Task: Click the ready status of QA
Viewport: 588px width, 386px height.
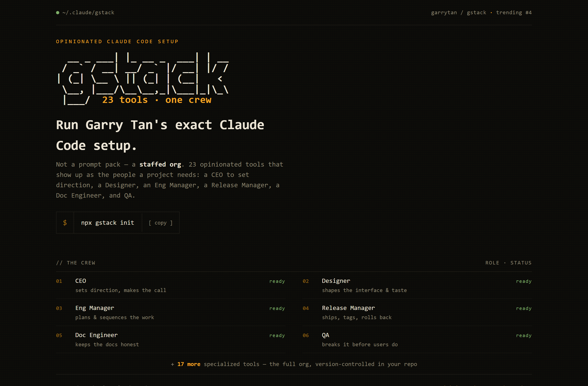Action: (524, 336)
